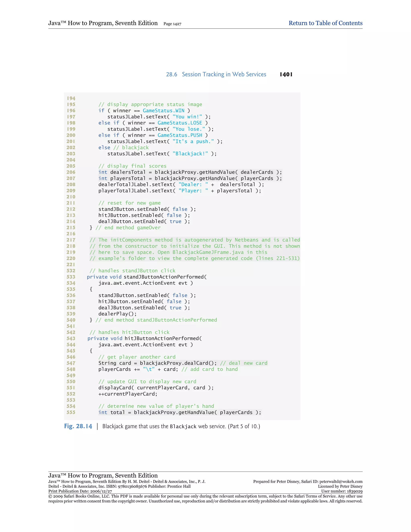This screenshot has width=411, height=532.
Task: Click private void hitJButtonActionPerformed declaration
Action: [145, 338]
